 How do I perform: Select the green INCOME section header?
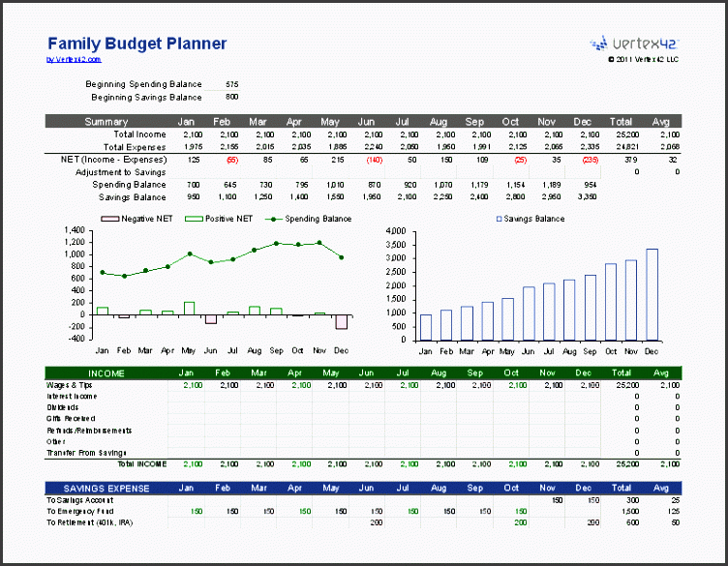tap(106, 372)
